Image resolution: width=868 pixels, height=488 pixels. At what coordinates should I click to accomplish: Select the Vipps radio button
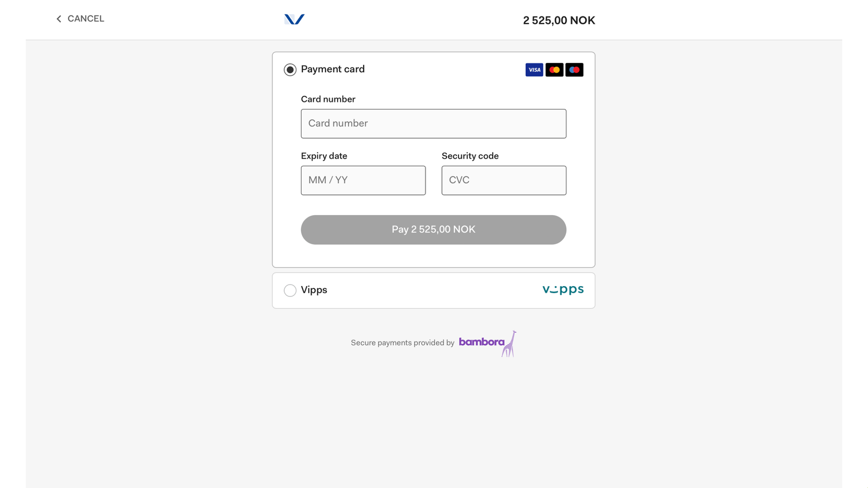290,290
